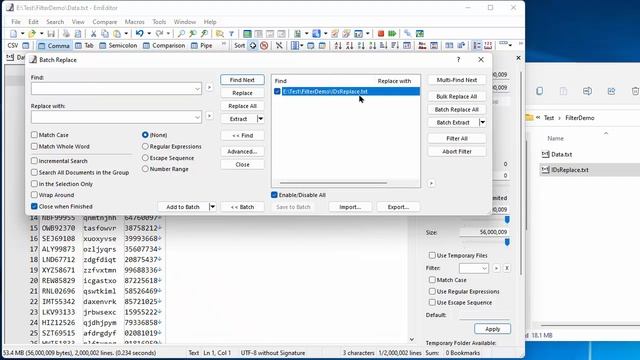640x360 pixels.
Task: Expand the arrow menu beside Replace with field
Action: coord(209,116)
